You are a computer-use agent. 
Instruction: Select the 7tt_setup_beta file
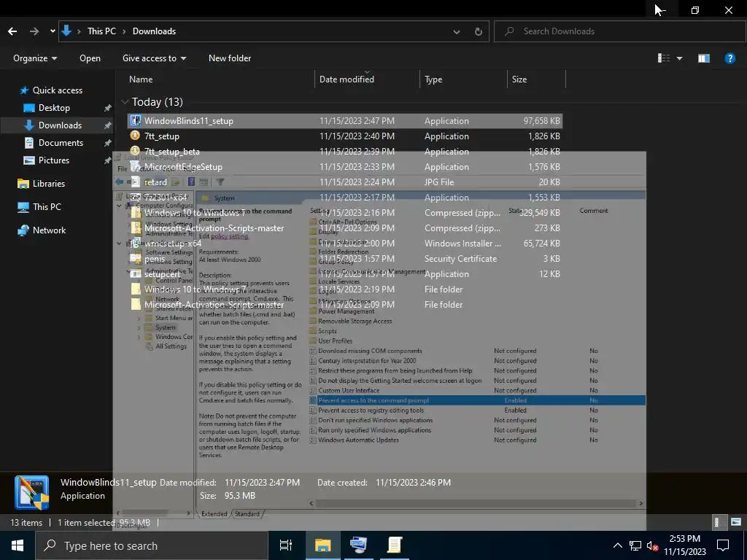point(345,152)
